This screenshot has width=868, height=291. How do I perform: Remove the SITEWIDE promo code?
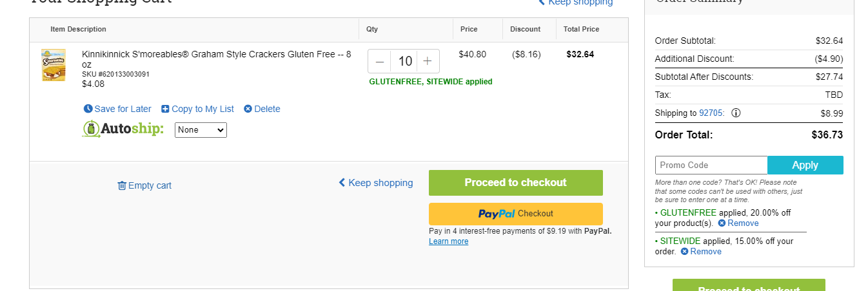(x=701, y=252)
